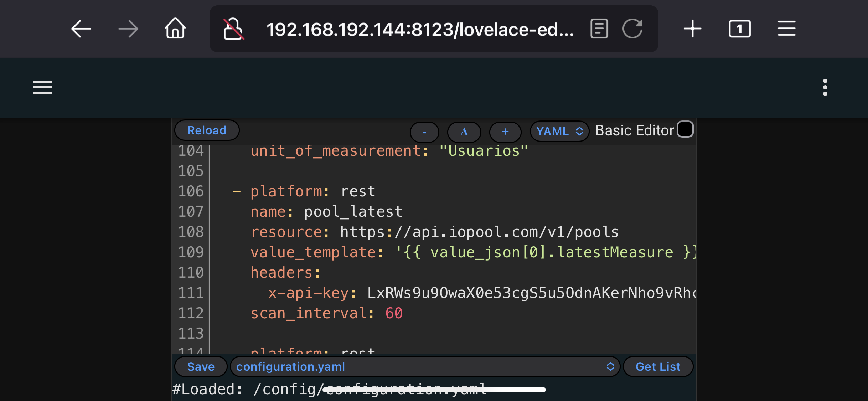Open Home Assistant sidebar menu
The width and height of the screenshot is (868, 401).
pyautogui.click(x=43, y=87)
